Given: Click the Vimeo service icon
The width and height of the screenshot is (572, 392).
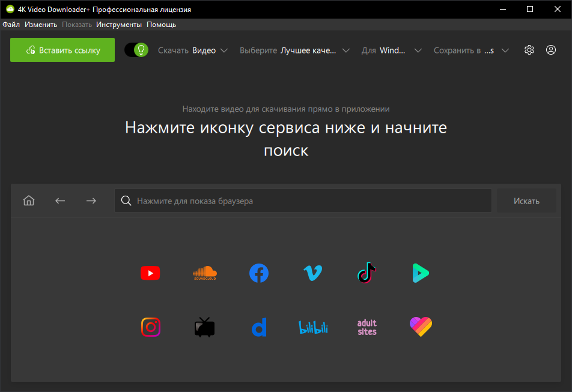Looking at the screenshot, I should (313, 273).
